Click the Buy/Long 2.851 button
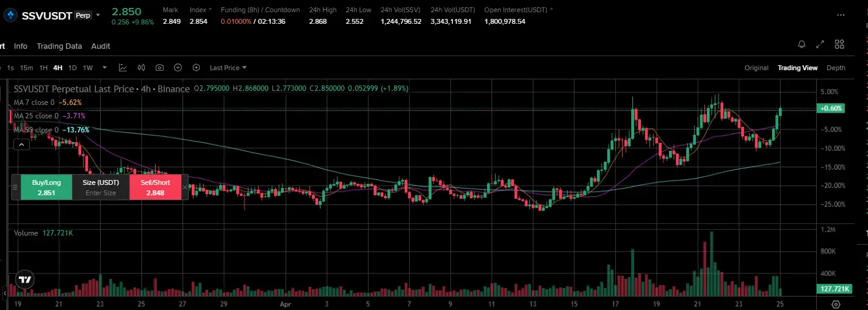The width and height of the screenshot is (868, 310). (46, 187)
